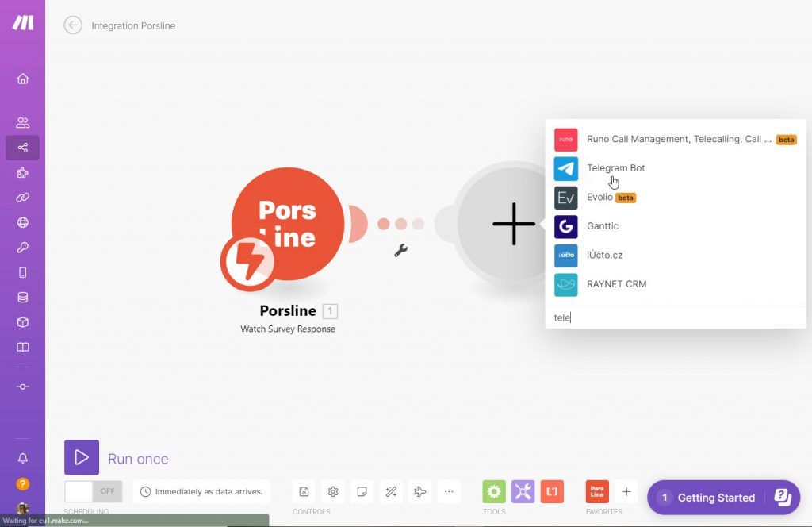Image resolution: width=812 pixels, height=527 pixels.
Task: Click the Explain flow airplane icon
Action: click(x=420, y=491)
